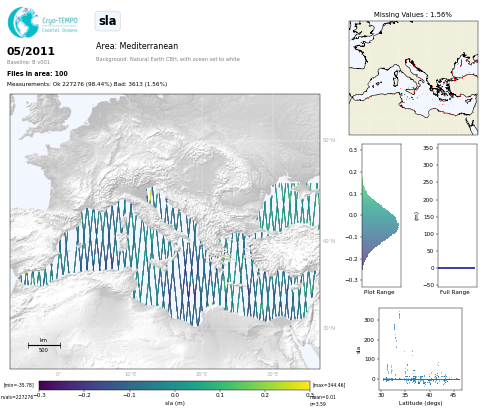Viewport: 492px width, 410px height.
Task: Click the Black Sea tracks on main map
Action: click(x=289, y=207)
